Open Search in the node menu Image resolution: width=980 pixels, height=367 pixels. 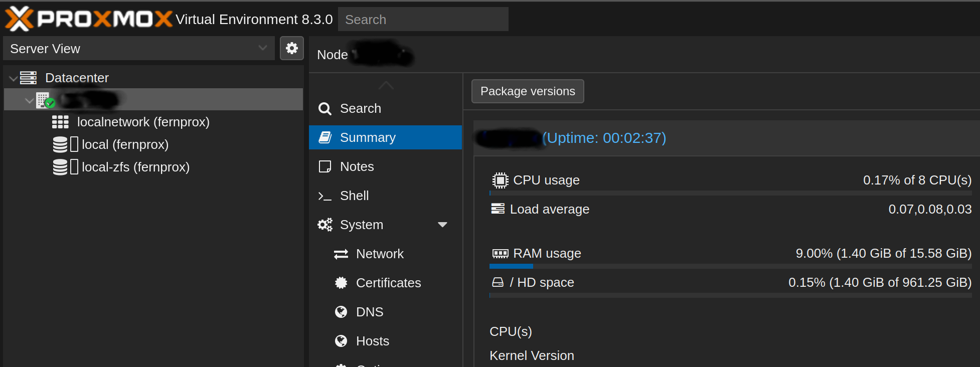tap(385, 108)
